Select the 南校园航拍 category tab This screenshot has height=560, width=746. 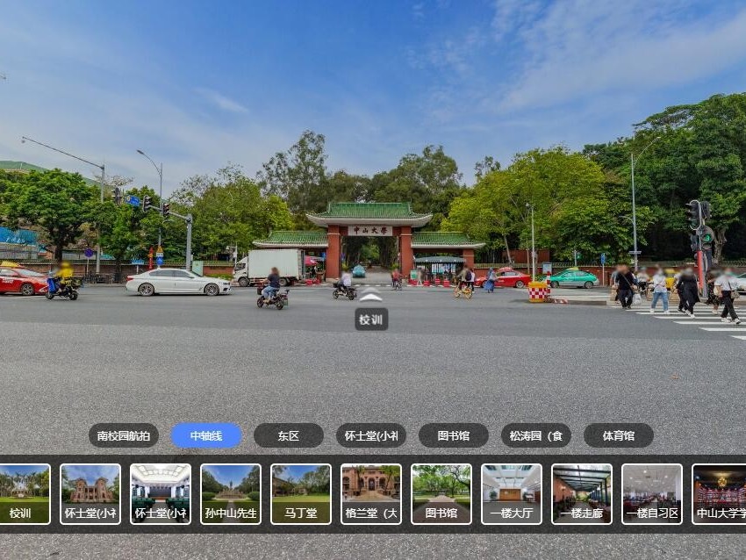point(124,435)
